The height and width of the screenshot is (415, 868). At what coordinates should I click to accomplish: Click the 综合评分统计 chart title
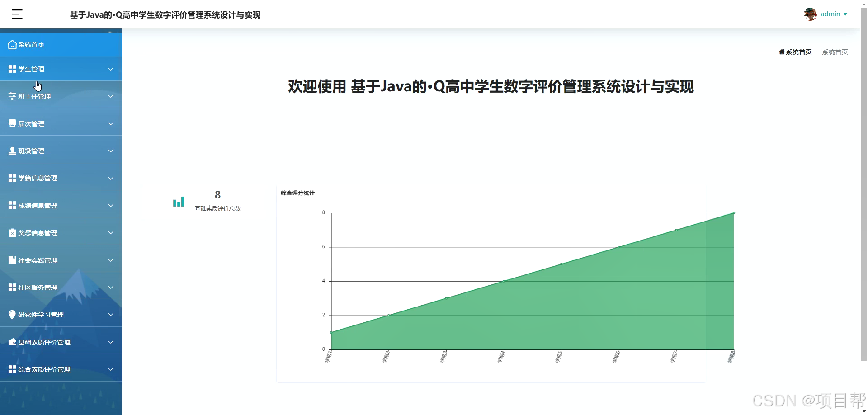coord(297,193)
